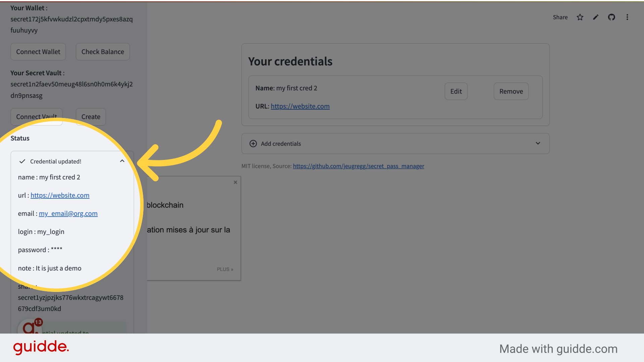Click Remove button for my first cred 2
Screen dimensions: 644x362
pos(511,91)
